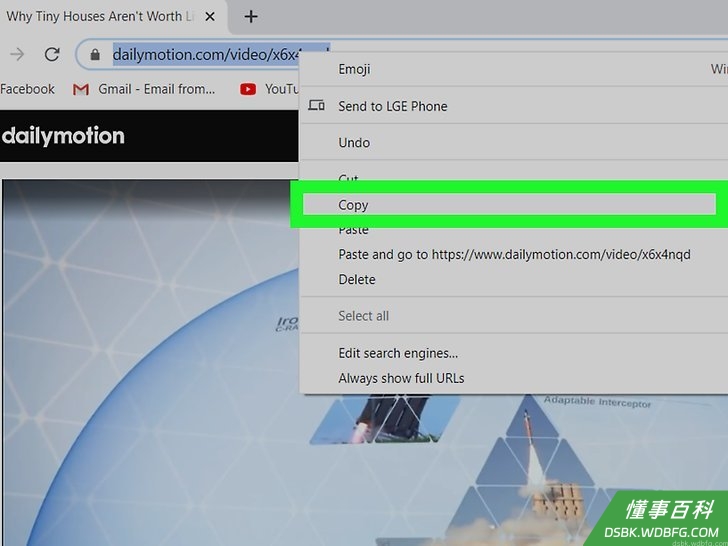Image resolution: width=728 pixels, height=546 pixels.
Task: Click the dailymotion logo
Action: [63, 136]
